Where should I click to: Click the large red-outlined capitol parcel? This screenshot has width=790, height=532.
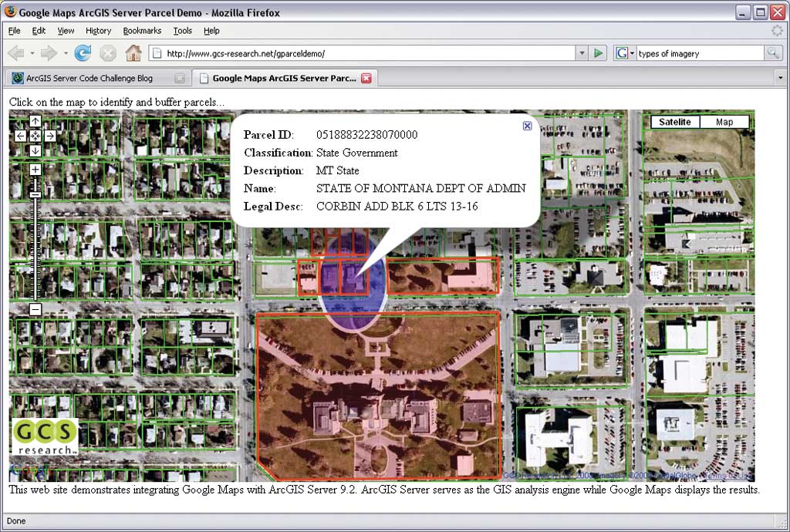[378, 396]
